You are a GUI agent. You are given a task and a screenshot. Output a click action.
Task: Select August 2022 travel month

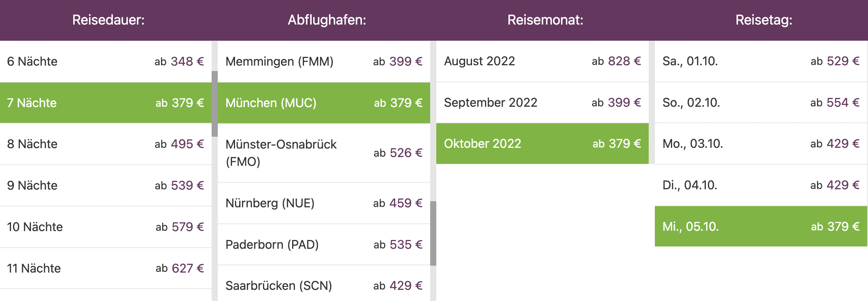click(x=542, y=61)
